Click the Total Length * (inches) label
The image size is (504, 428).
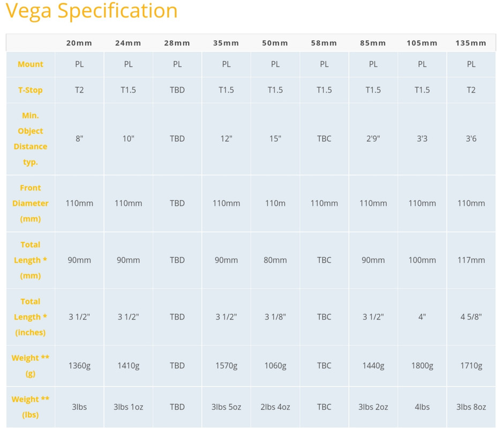(x=30, y=317)
